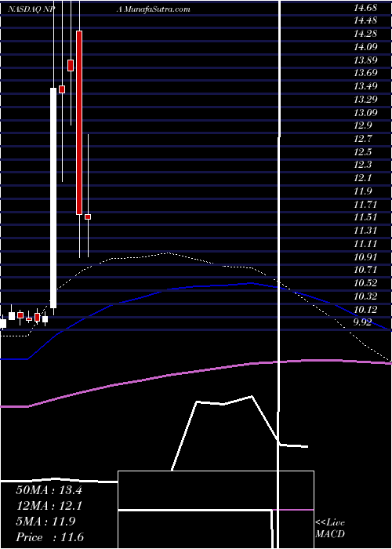This screenshot has height=549, width=392.
Task: Click the 50MA : 13.4 reading
Action: pyautogui.click(x=49, y=490)
